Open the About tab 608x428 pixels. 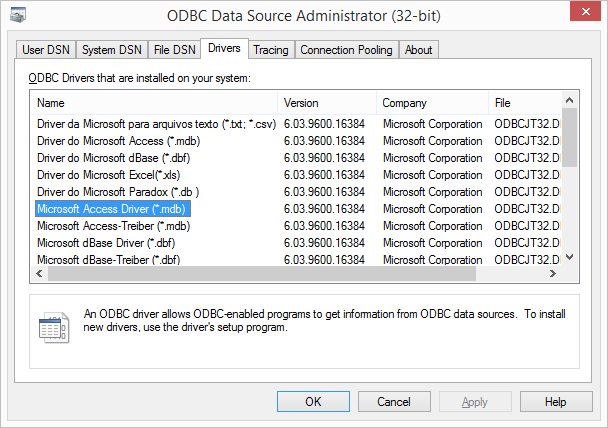(418, 50)
